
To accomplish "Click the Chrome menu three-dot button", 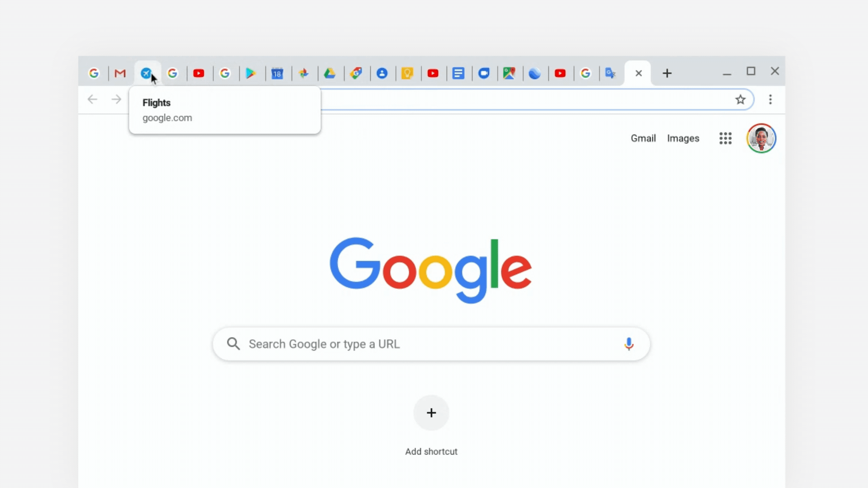I will 770,99.
